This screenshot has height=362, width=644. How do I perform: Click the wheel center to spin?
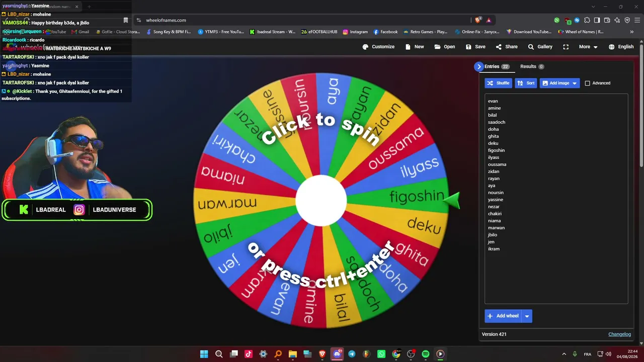[321, 201]
